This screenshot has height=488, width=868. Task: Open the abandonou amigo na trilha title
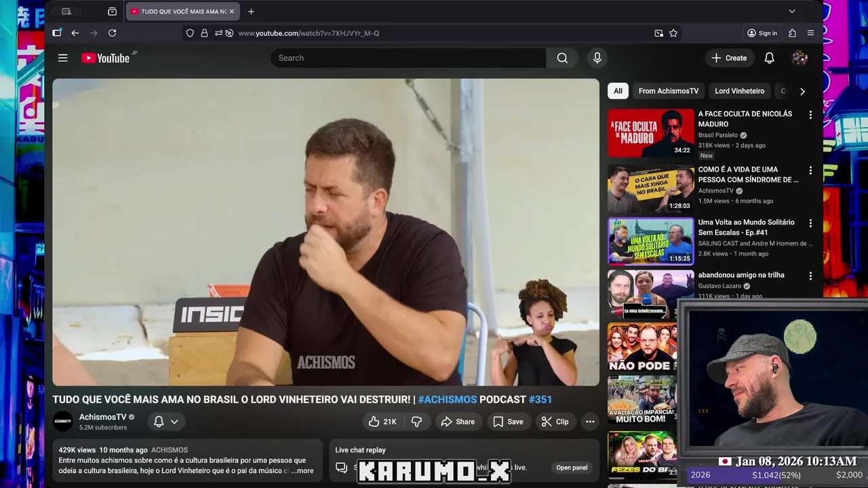point(741,275)
